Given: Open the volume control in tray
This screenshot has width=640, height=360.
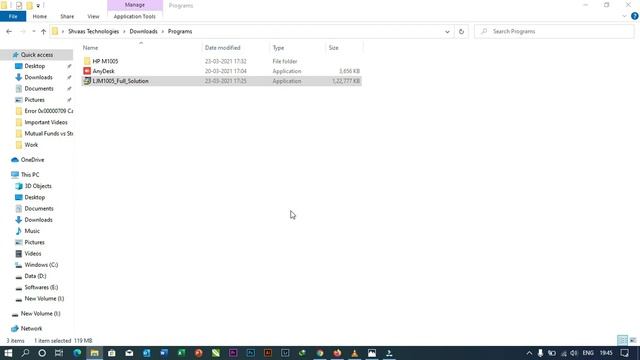Looking at the screenshot, I should pyautogui.click(x=574, y=353).
